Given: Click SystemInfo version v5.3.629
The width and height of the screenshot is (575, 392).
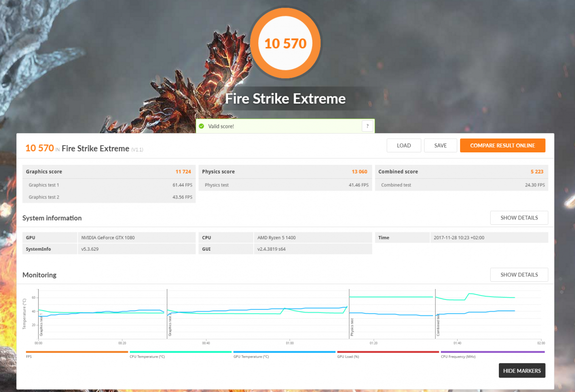Looking at the screenshot, I should (x=91, y=249).
